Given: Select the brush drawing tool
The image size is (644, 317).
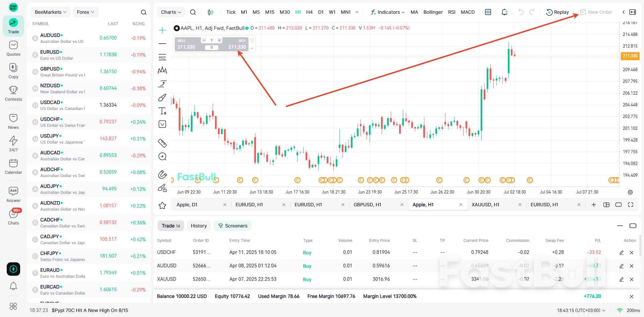Looking at the screenshot, I should click(162, 97).
